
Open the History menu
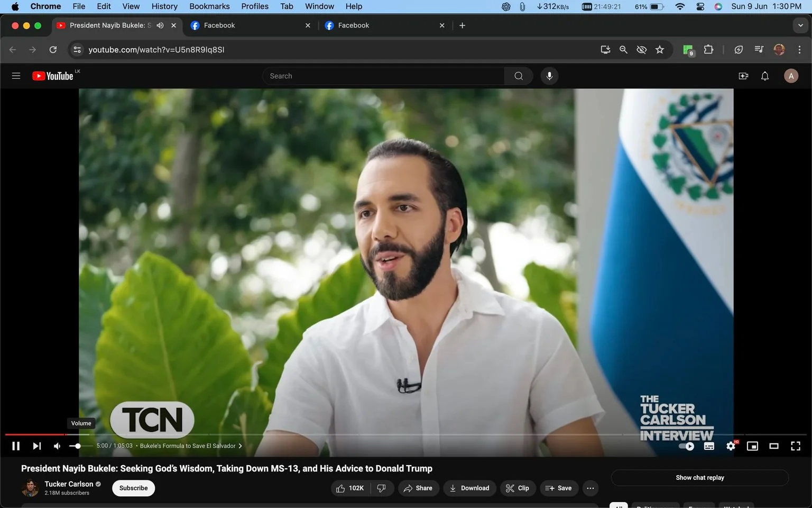pos(164,6)
